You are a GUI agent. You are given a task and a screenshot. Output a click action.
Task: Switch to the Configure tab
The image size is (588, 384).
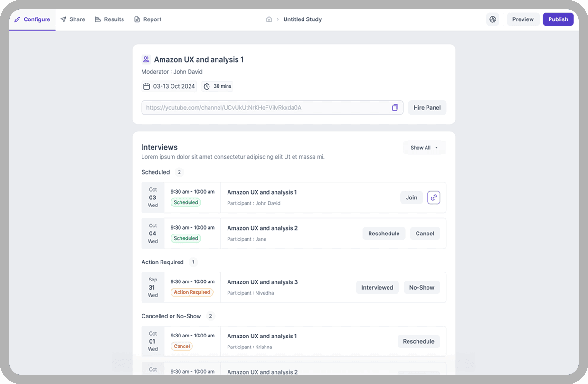[32, 19]
